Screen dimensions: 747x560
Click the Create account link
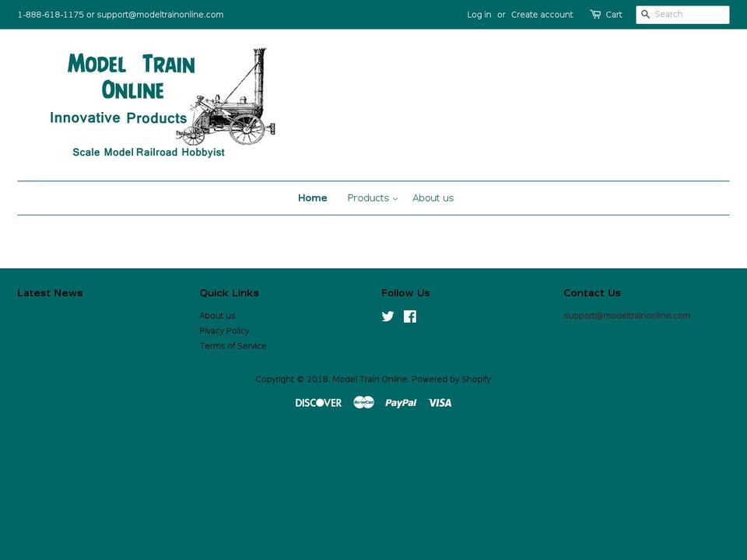click(x=542, y=15)
